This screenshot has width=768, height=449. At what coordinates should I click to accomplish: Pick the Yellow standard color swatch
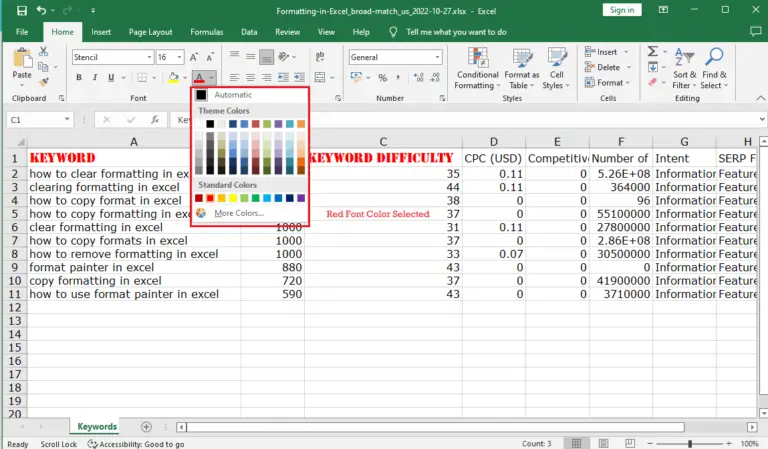tap(233, 198)
